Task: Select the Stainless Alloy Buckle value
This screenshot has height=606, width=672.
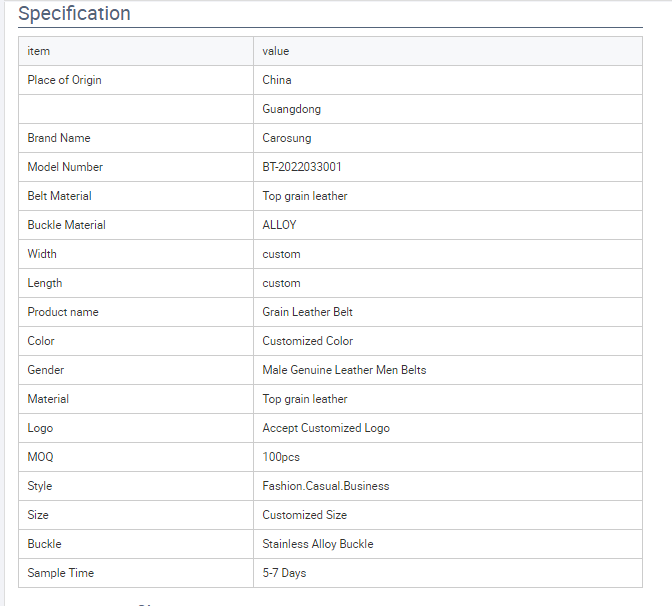Action: [x=318, y=544]
